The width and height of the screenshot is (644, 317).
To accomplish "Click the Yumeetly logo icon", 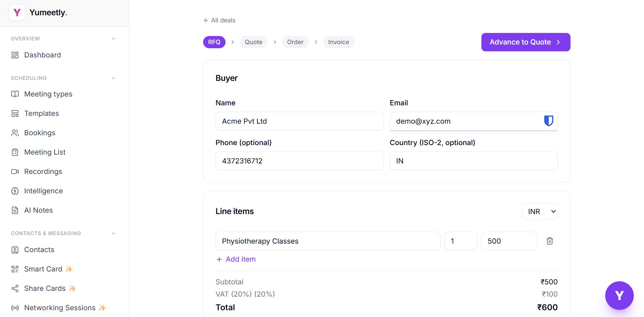I will coord(17,13).
